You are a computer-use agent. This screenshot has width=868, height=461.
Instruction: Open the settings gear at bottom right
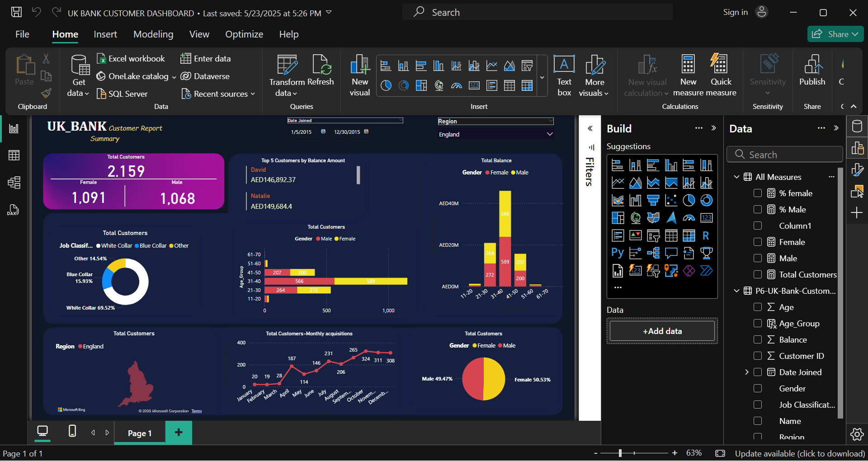point(857,434)
